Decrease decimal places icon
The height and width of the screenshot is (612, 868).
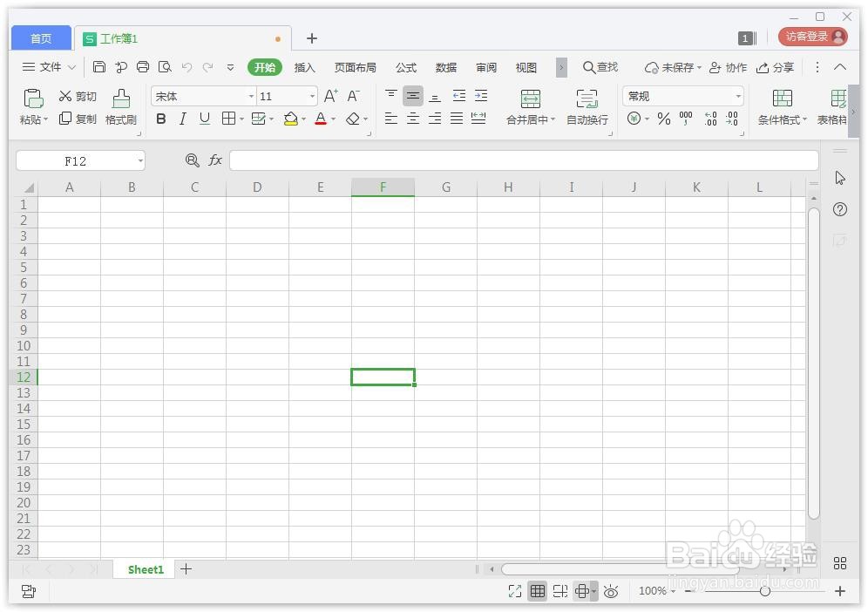click(732, 118)
